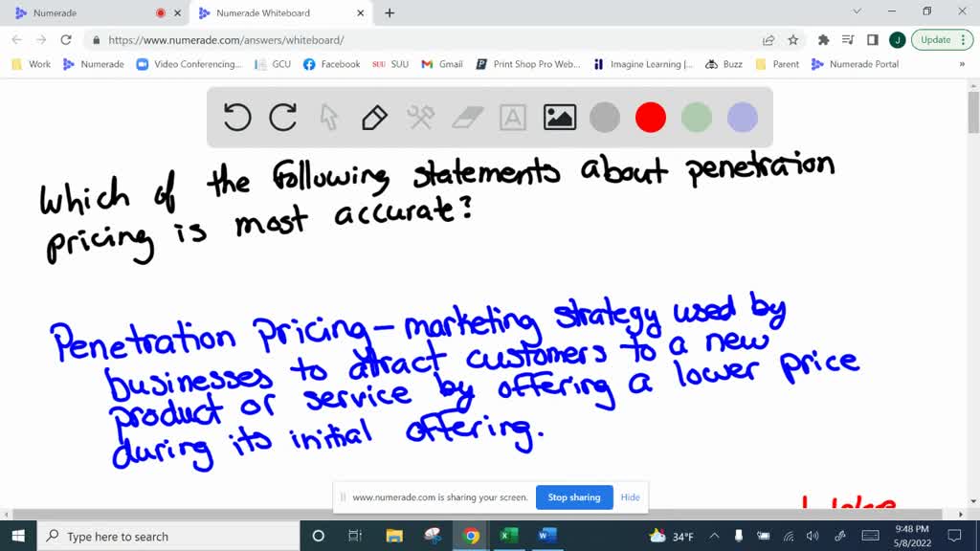The width and height of the screenshot is (980, 551).
Task: Open the Windows Start menu
Action: tap(18, 536)
